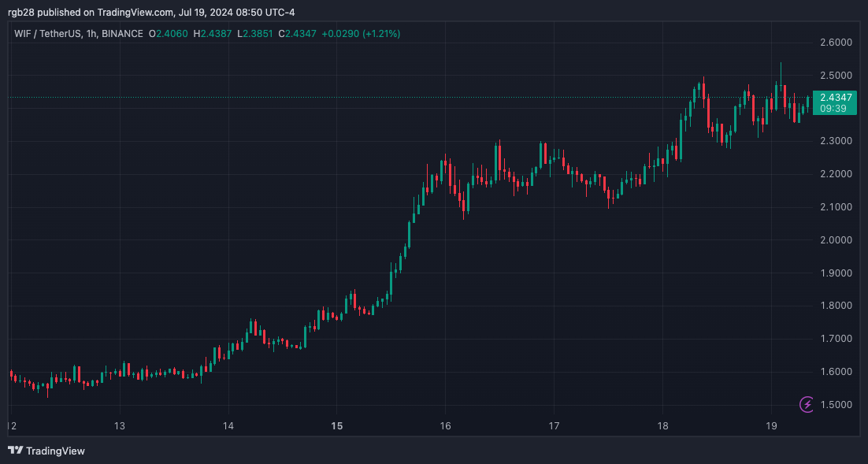Click the 1.5000 price axis label
This screenshot has width=868, height=464.
836,405
